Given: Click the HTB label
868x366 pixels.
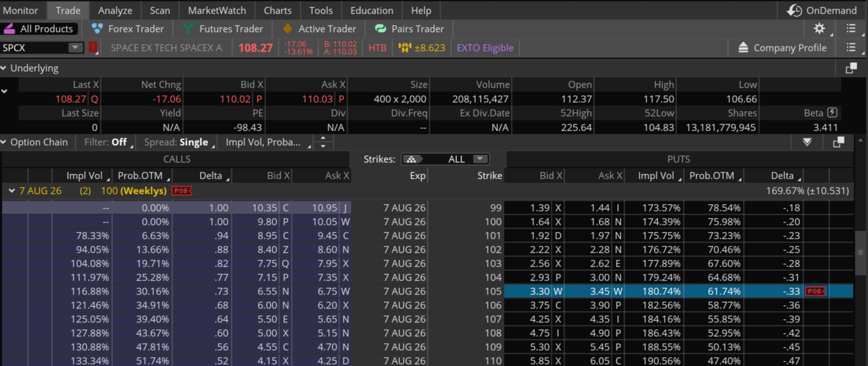Looking at the screenshot, I should [x=377, y=48].
